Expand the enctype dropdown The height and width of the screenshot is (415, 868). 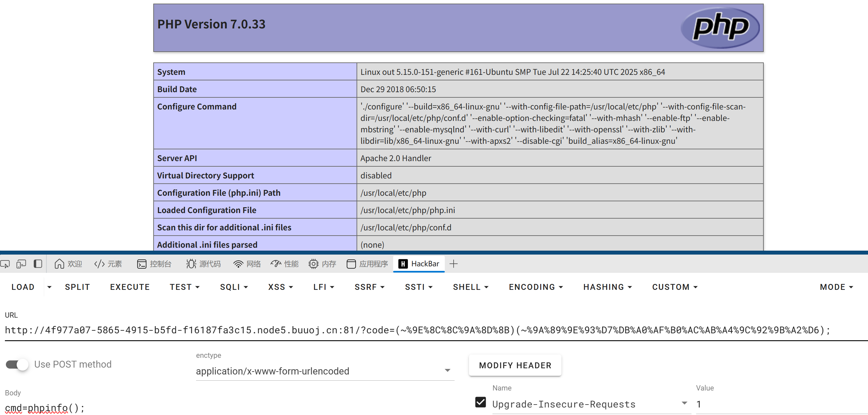pos(447,371)
